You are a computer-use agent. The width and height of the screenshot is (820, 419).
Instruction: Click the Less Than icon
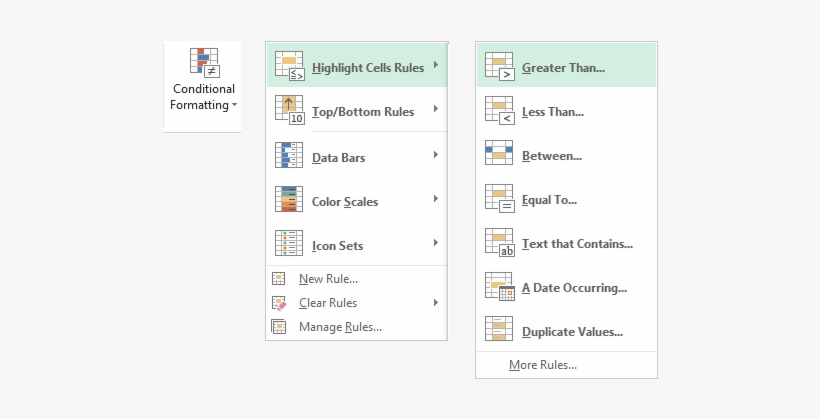499,110
